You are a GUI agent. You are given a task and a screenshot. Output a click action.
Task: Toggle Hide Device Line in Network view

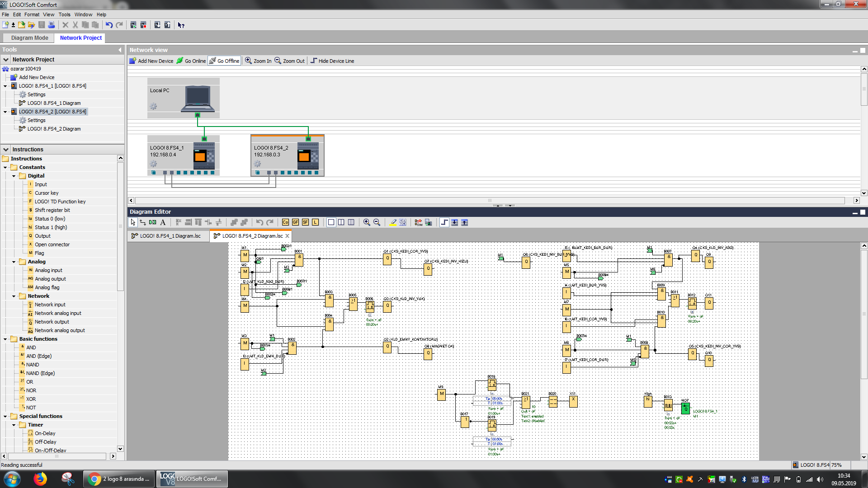(x=332, y=61)
